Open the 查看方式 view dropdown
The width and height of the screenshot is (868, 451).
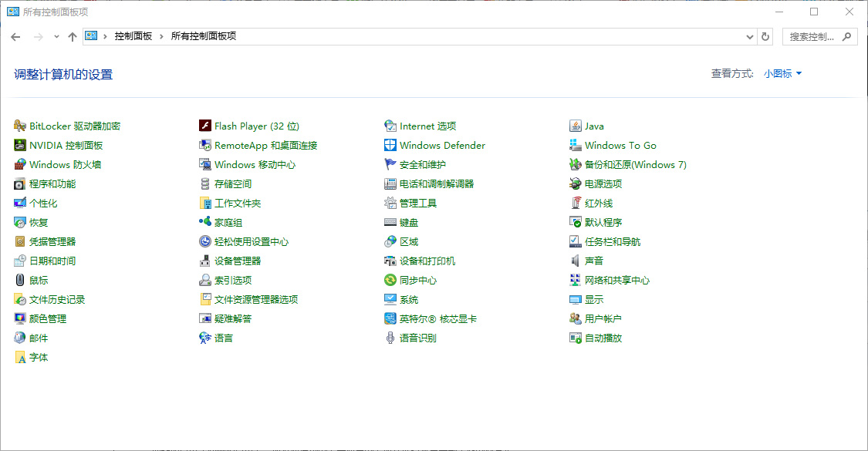[782, 73]
